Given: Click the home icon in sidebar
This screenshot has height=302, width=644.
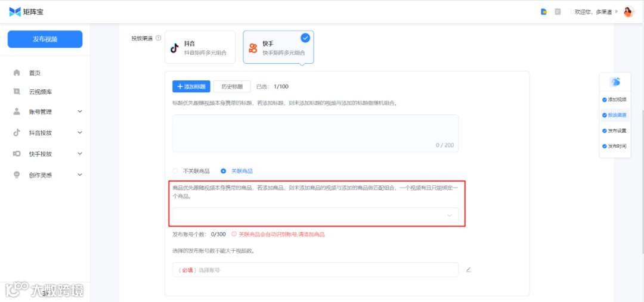Looking at the screenshot, I should 17,73.
